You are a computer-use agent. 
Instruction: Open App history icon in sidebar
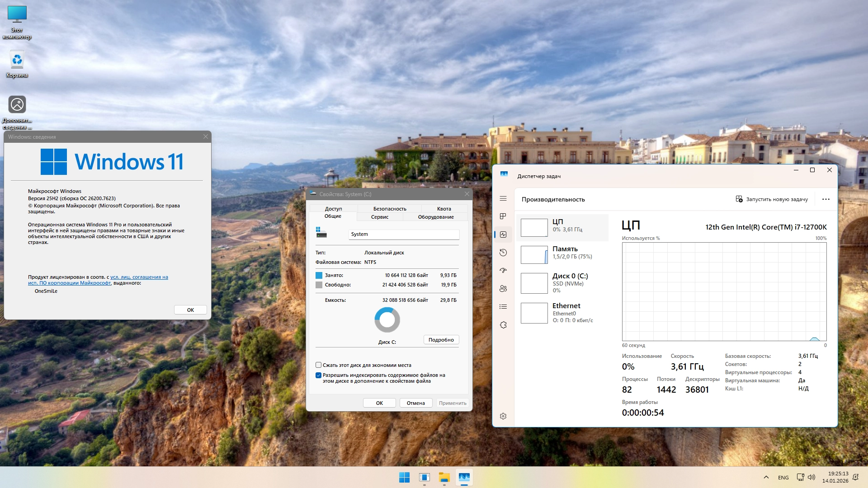point(503,253)
